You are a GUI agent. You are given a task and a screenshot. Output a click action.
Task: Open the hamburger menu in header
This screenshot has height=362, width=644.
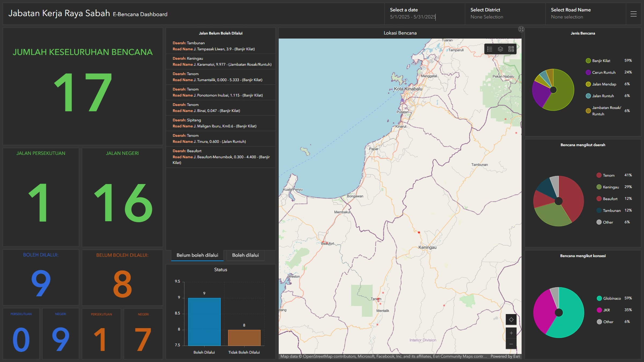tap(634, 14)
